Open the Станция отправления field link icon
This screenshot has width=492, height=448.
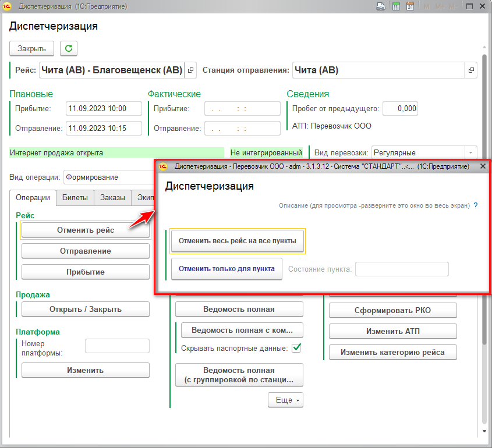point(470,70)
